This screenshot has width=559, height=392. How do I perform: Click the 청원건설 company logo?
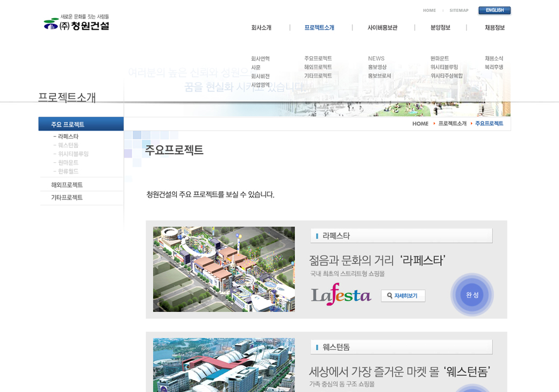coord(76,23)
